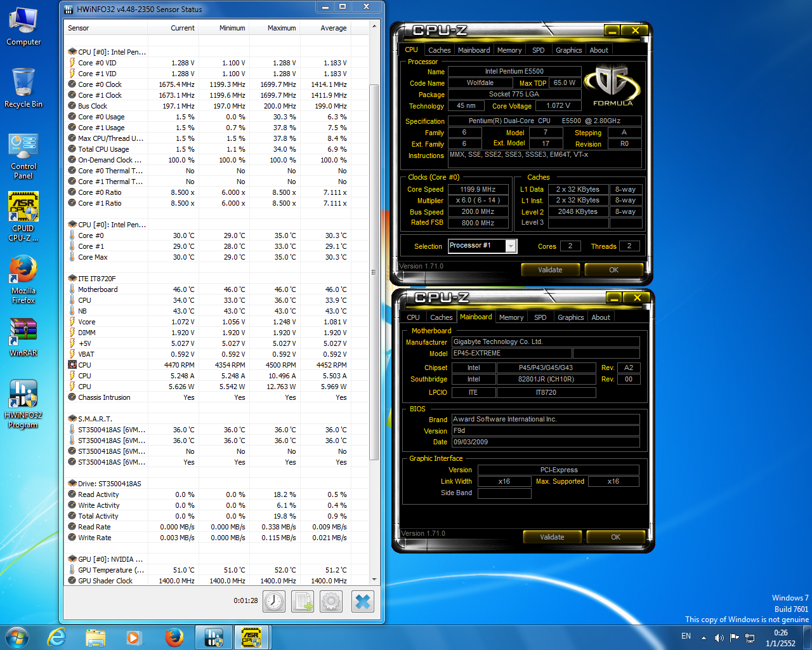Click OK in the CPU-Z processor window
This screenshot has width=812, height=650.
tap(613, 270)
